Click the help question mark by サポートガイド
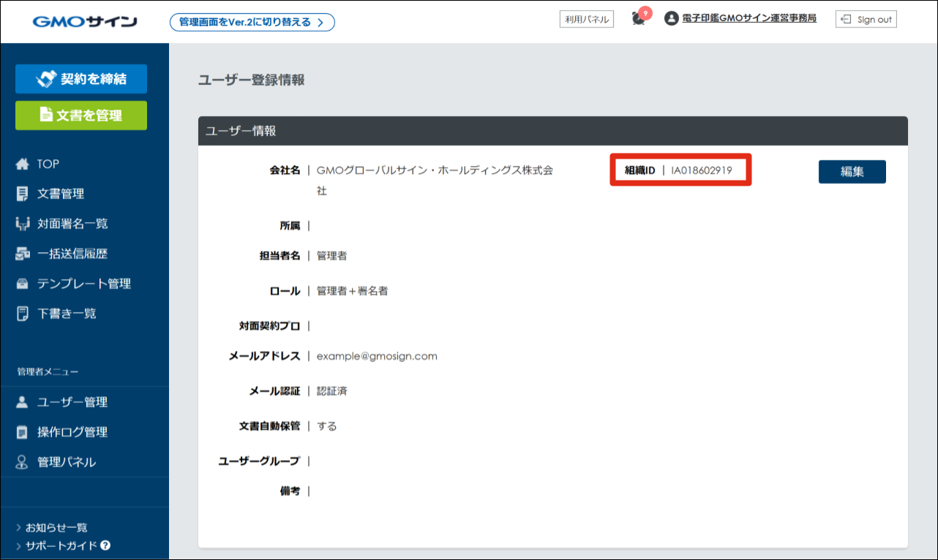The image size is (938, 560). [x=105, y=545]
